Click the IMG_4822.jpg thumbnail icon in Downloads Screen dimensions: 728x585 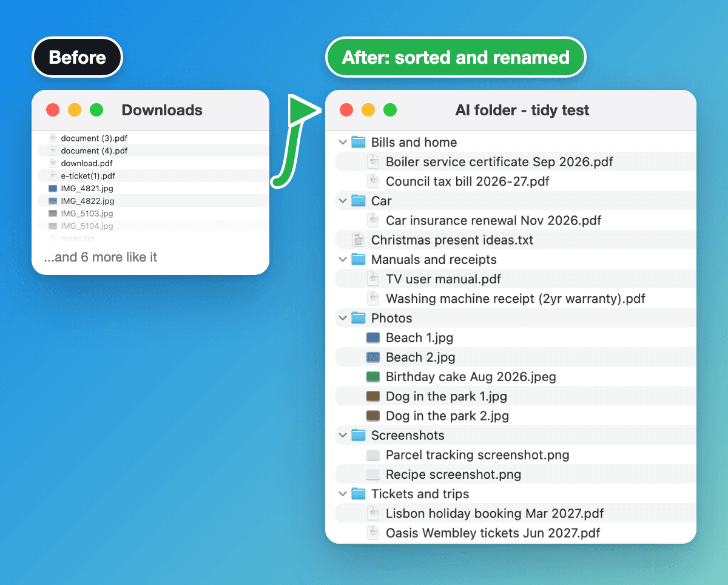click(x=53, y=201)
